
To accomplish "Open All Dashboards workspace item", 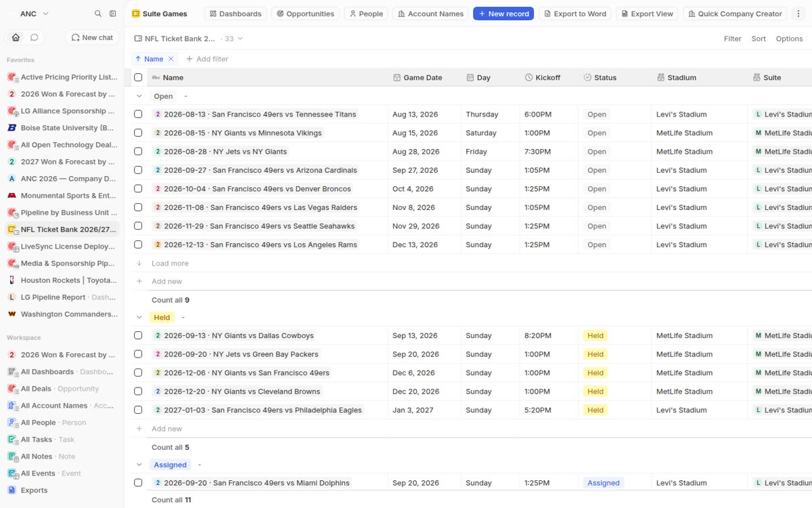I will point(62,372).
